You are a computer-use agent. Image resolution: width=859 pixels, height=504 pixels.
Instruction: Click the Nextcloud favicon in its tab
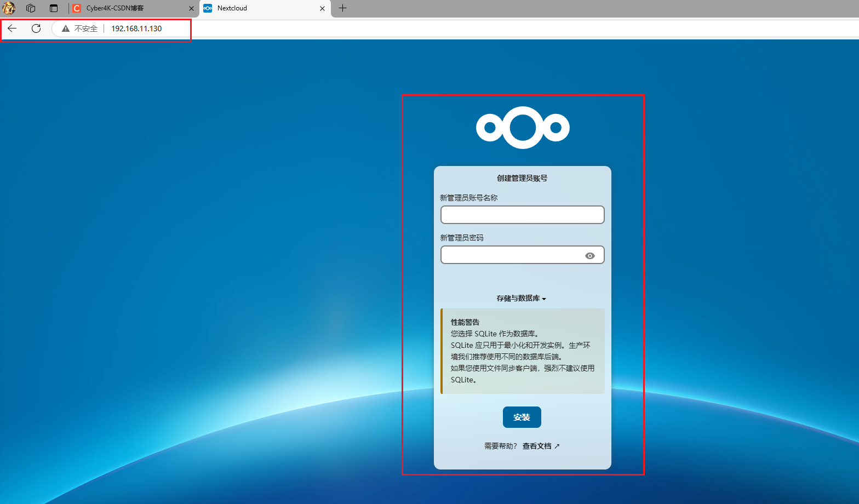coord(208,8)
